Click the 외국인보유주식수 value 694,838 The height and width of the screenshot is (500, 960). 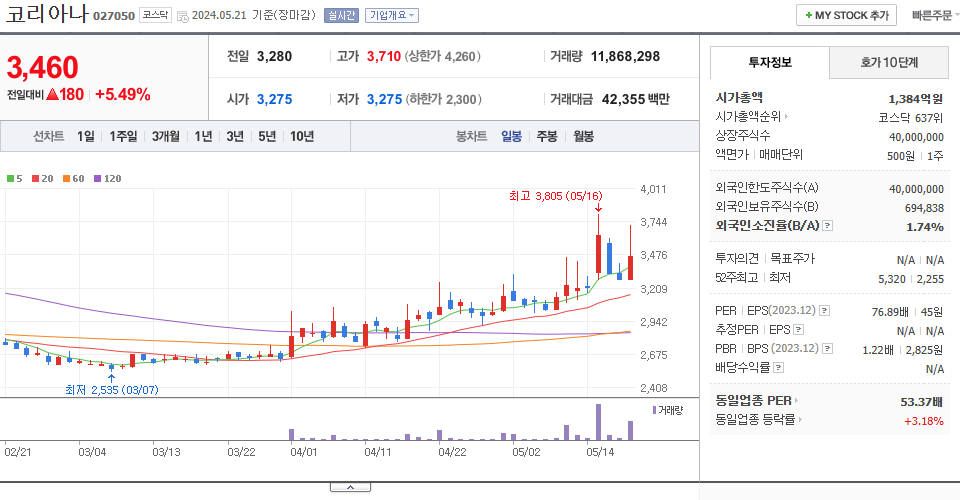pyautogui.click(x=924, y=208)
